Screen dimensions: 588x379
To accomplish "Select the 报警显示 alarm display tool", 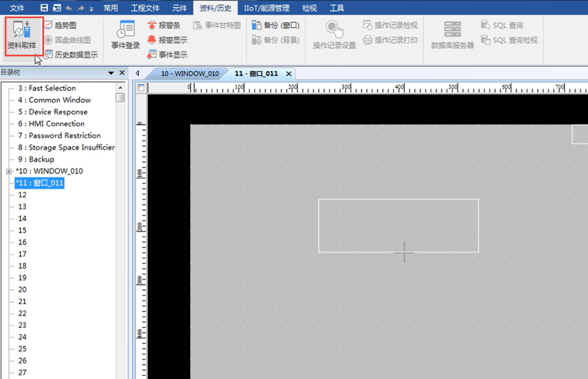I will point(167,40).
